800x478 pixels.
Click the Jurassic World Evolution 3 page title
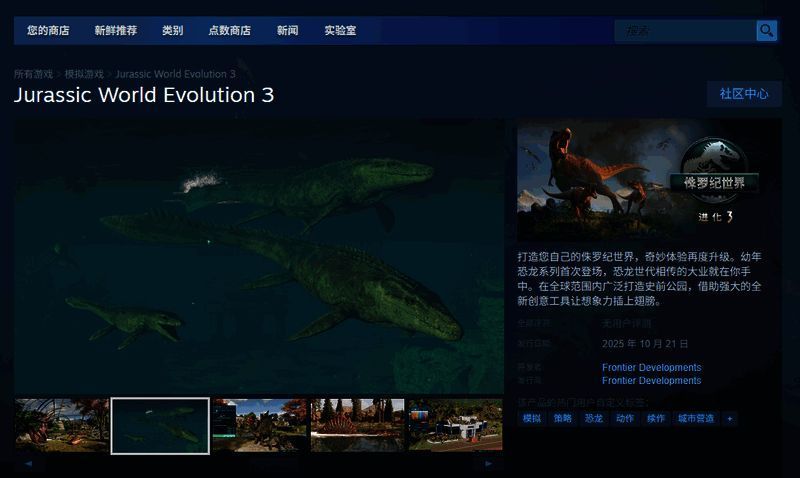(144, 95)
